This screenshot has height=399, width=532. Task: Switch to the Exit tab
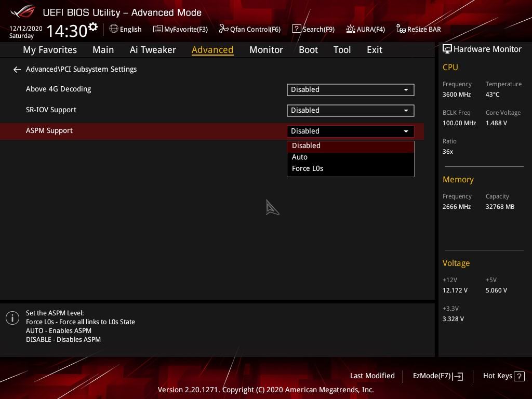pos(375,50)
